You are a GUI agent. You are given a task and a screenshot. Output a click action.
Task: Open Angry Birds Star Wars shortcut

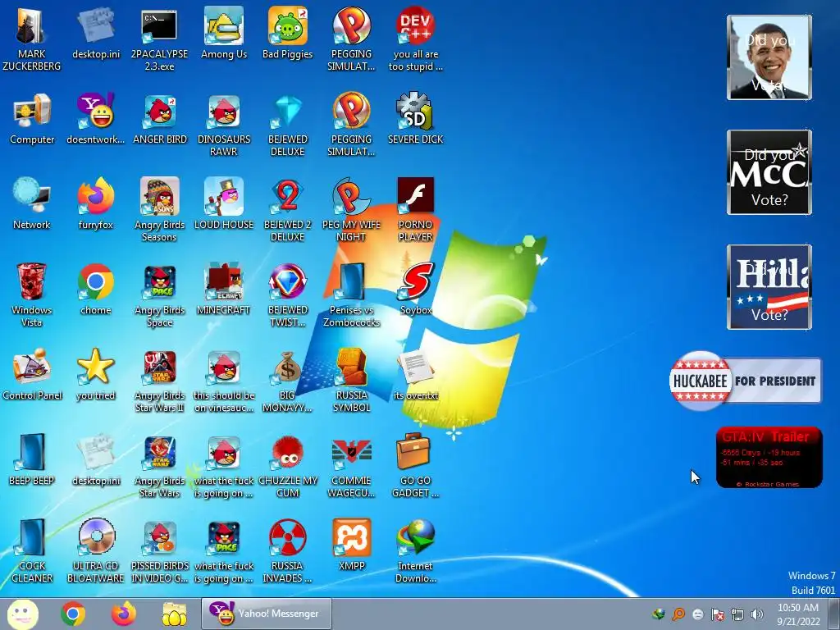(159, 465)
